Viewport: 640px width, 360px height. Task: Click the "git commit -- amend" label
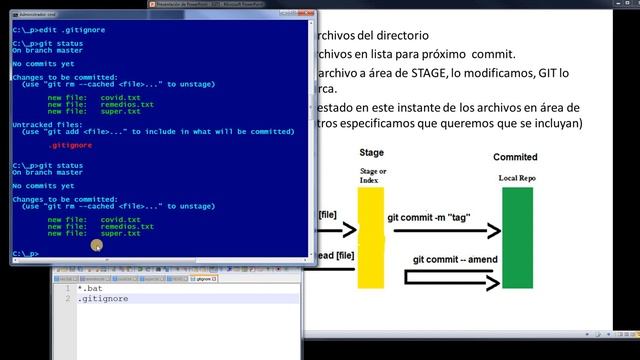[455, 259]
